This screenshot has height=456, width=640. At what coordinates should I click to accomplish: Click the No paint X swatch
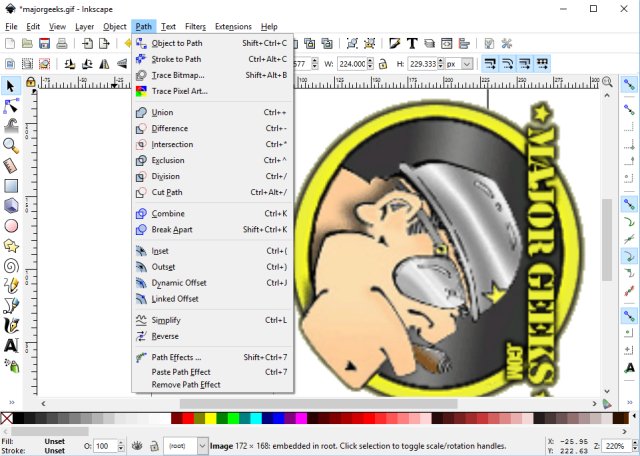(x=7, y=418)
